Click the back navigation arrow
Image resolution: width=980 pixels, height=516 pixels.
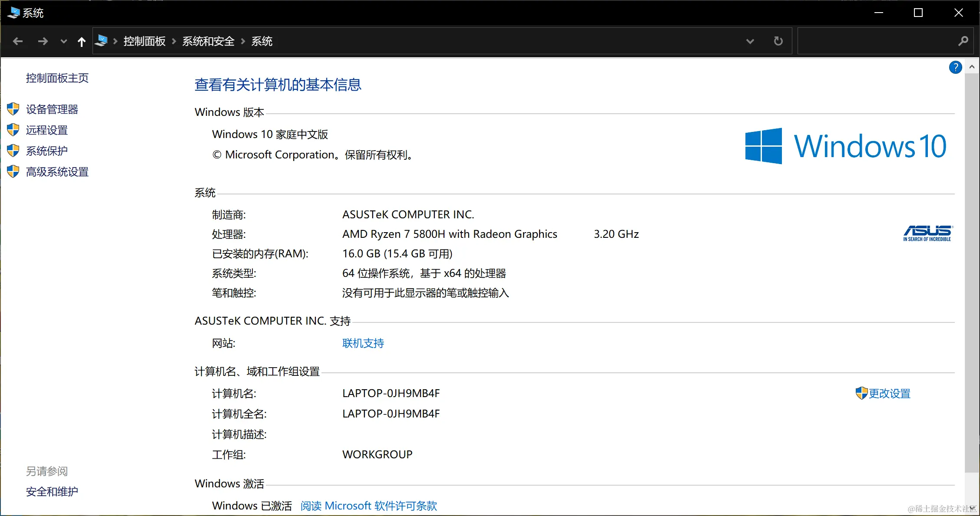click(x=18, y=41)
